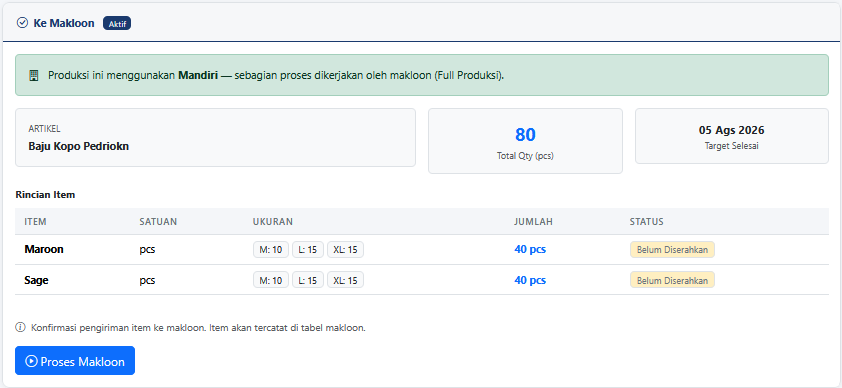842x388 pixels.
Task: Click Belum Diserahkan badge in Maroon row
Action: click(672, 250)
